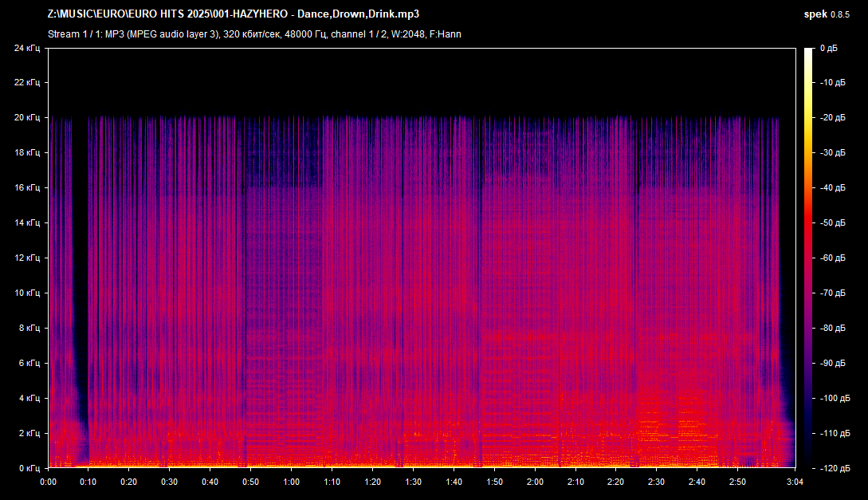Click the -80 дБ level scale label

coord(833,328)
